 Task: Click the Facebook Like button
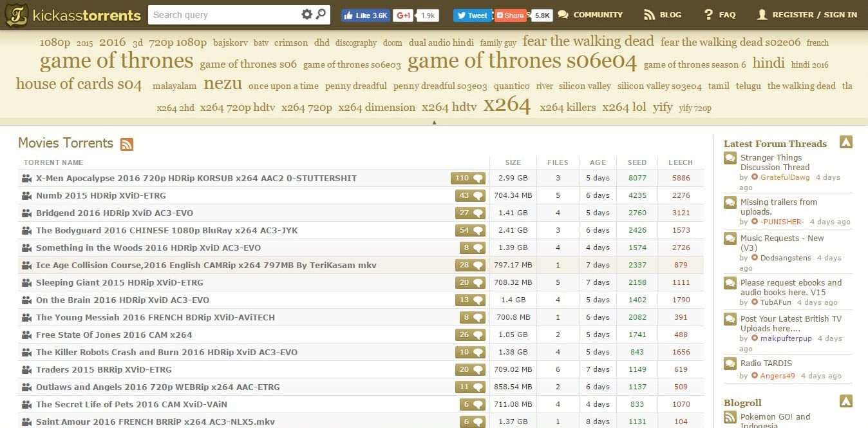coord(365,15)
